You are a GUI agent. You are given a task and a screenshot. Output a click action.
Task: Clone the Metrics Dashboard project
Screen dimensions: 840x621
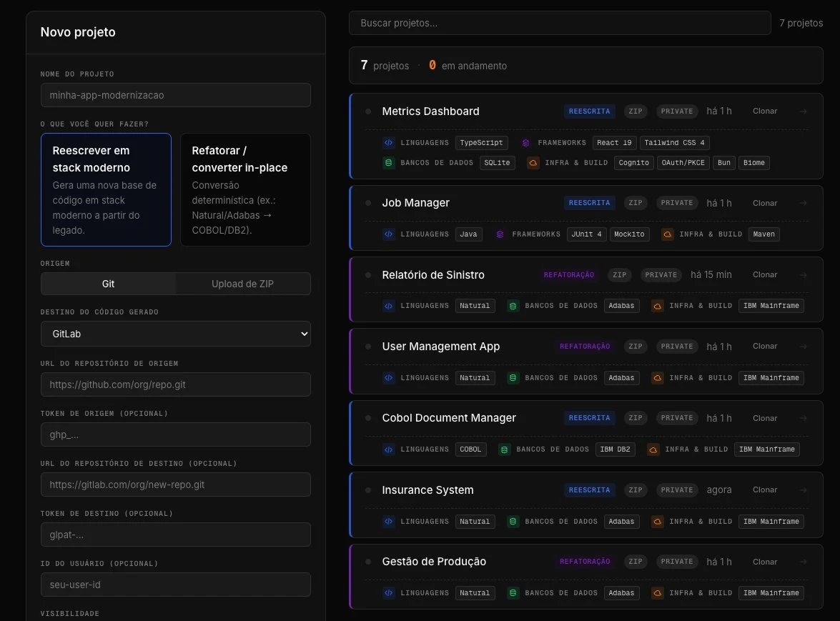point(764,111)
